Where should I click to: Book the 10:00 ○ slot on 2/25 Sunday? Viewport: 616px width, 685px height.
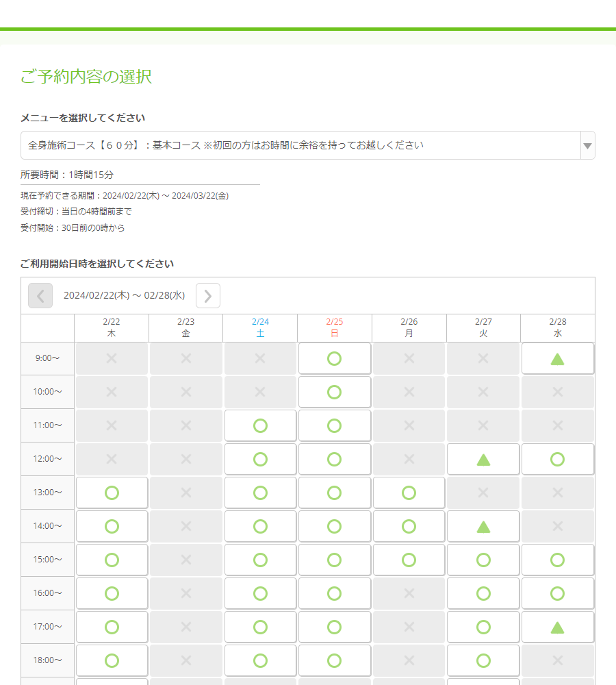click(334, 392)
